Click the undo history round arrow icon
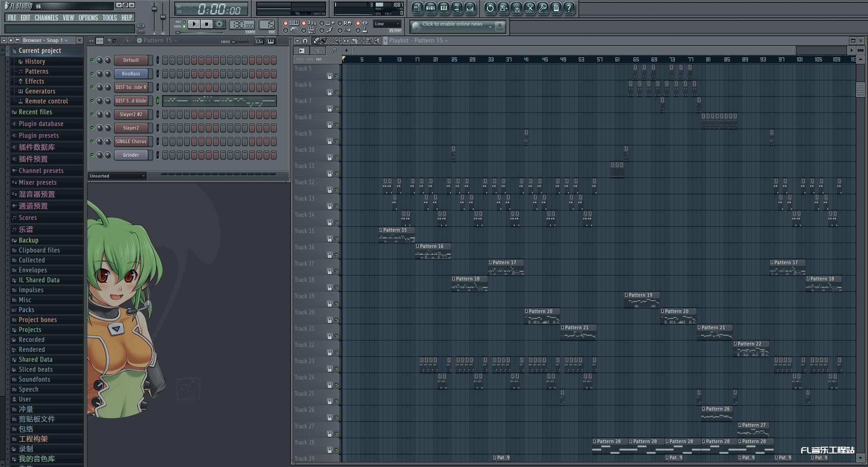 (x=490, y=8)
